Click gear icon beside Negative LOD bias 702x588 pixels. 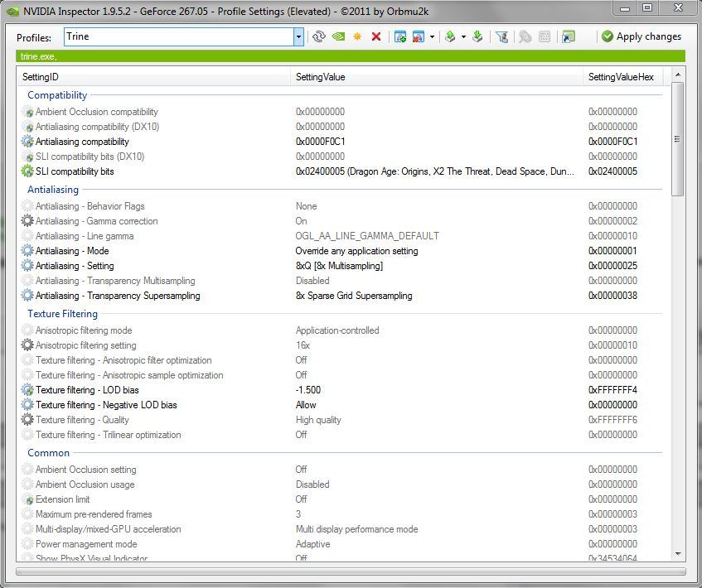pyautogui.click(x=27, y=404)
